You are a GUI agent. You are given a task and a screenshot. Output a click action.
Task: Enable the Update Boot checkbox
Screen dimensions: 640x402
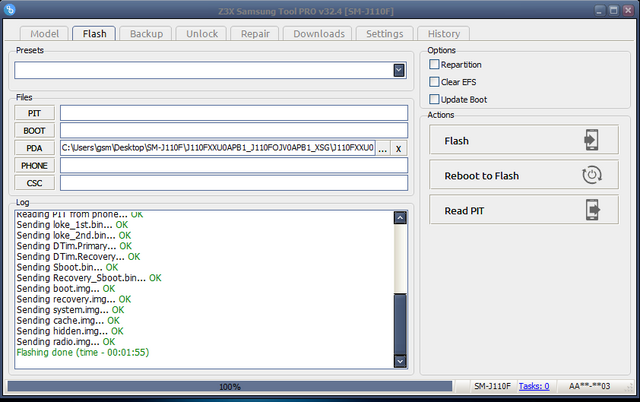434,99
